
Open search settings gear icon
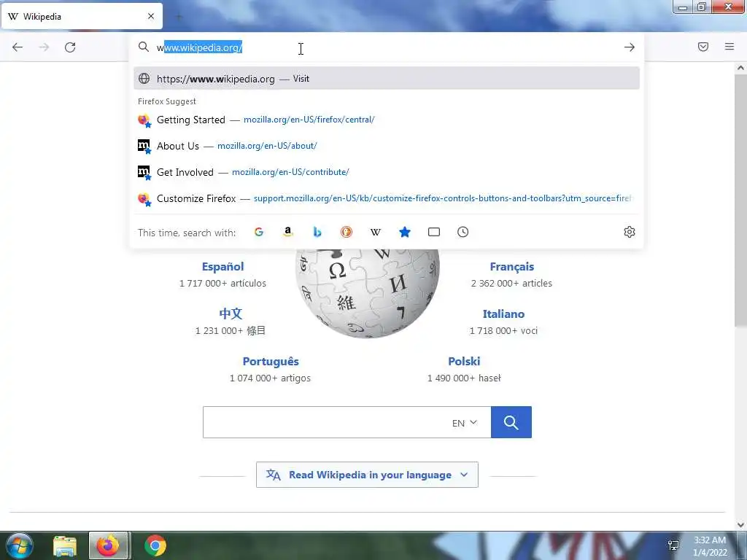point(630,232)
